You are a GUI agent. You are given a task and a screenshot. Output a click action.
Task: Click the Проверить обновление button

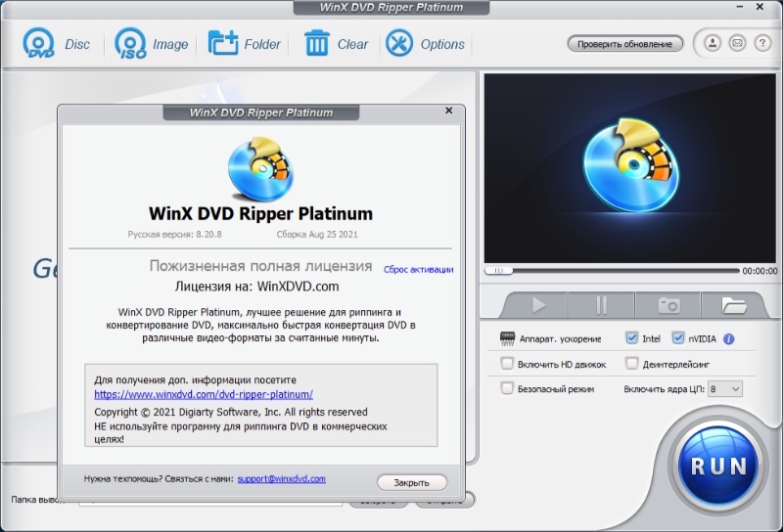click(x=624, y=44)
